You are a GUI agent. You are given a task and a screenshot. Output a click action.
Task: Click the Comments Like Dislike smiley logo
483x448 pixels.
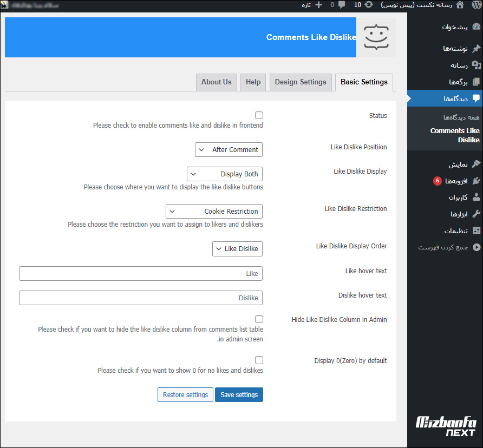(x=376, y=37)
